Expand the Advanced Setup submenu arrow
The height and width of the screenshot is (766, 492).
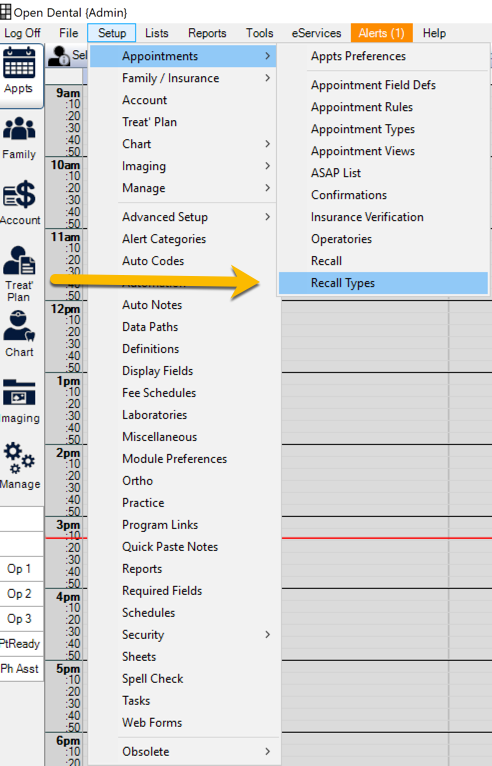[x=267, y=217]
